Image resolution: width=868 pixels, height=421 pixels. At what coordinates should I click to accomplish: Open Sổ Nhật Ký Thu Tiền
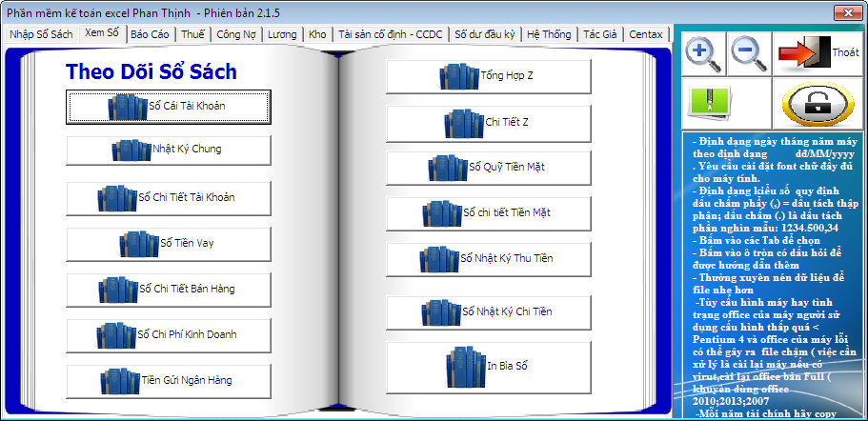click(488, 259)
